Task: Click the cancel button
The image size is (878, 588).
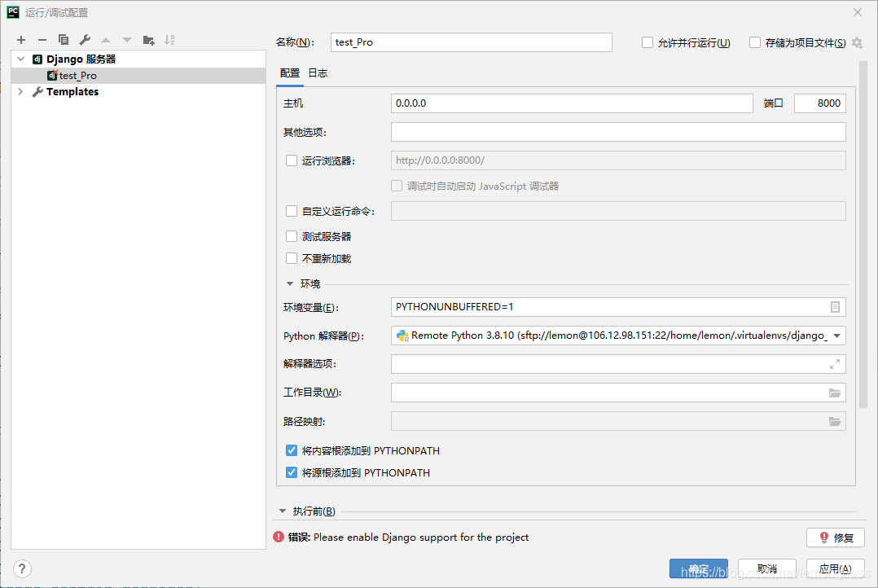Action: 767,569
